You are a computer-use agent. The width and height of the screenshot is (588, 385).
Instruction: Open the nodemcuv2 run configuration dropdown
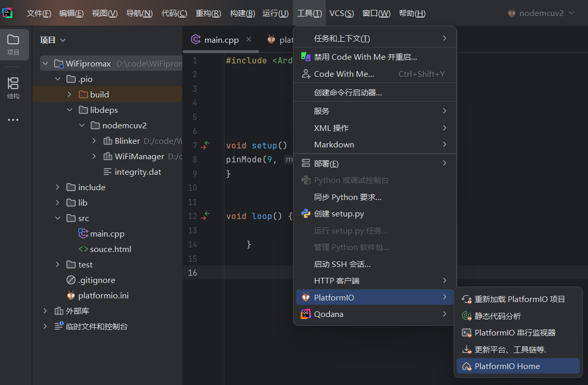pos(541,13)
